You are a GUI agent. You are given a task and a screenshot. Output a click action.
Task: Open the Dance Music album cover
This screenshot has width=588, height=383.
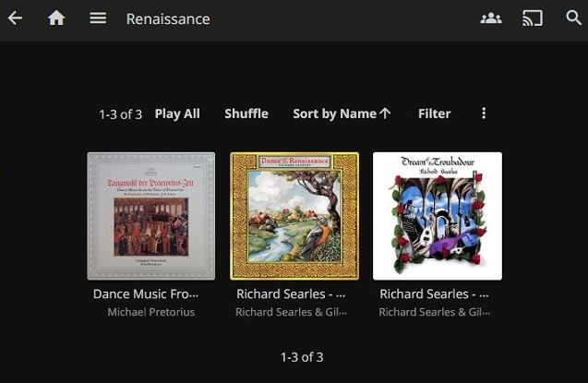coord(151,216)
